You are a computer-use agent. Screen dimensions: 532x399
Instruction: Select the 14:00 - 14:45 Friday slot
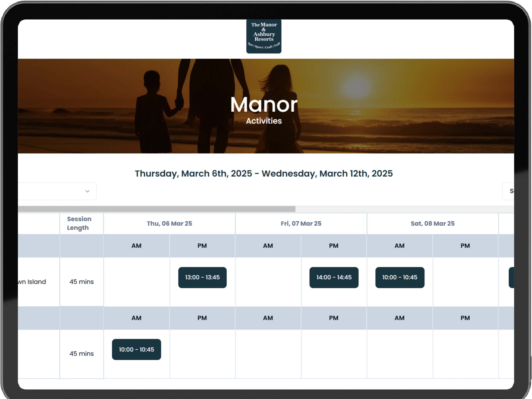(x=334, y=277)
